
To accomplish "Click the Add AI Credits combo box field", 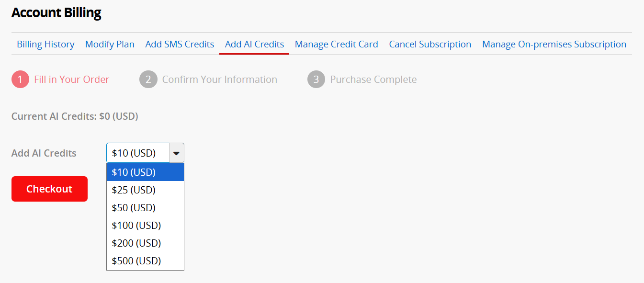I will 138,153.
